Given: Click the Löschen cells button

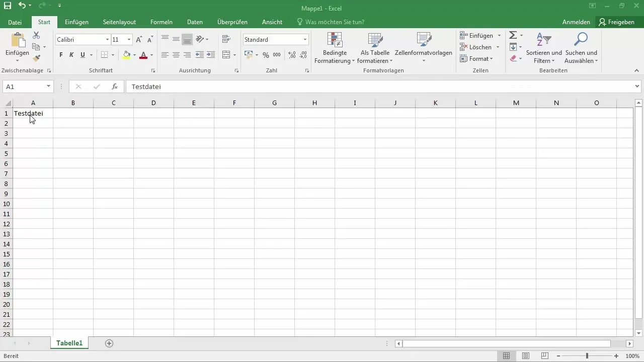Looking at the screenshot, I should click(479, 47).
